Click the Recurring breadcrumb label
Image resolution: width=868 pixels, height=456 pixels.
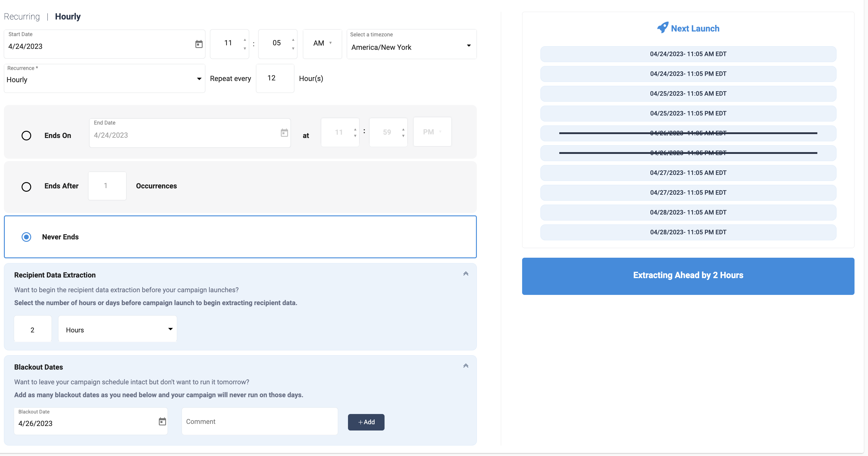22,16
